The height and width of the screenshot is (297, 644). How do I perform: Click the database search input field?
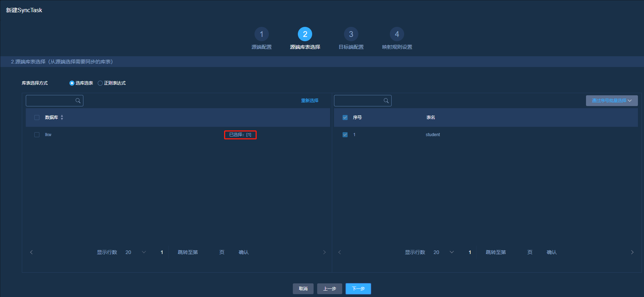[51, 101]
